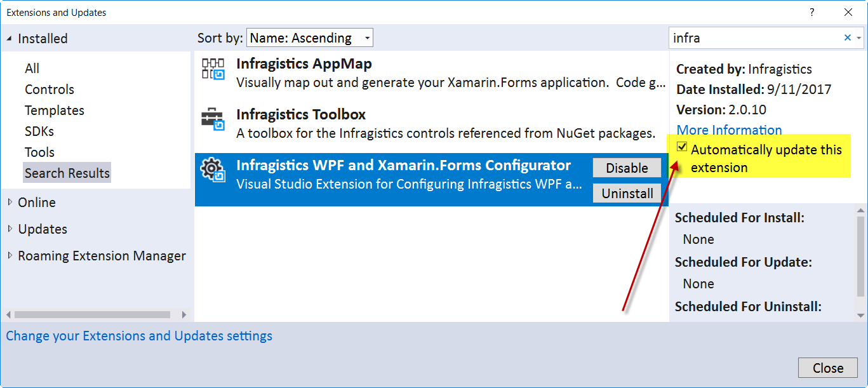Click the search field containing infra

coord(756,38)
